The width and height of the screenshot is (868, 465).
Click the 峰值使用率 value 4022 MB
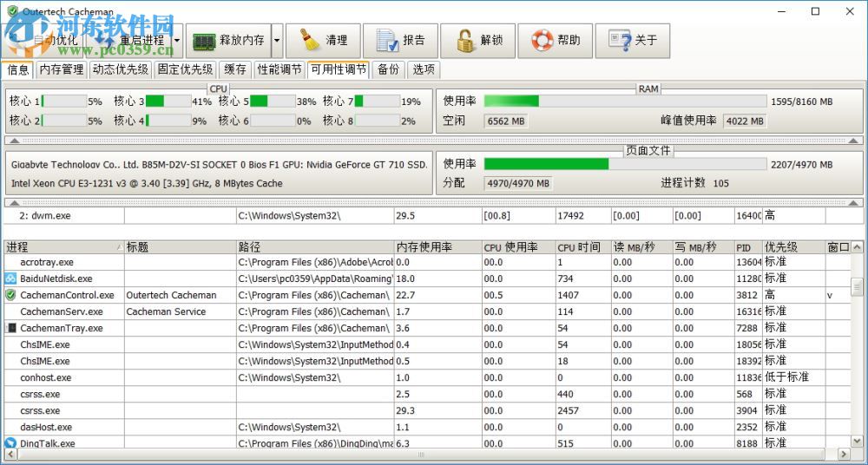745,121
